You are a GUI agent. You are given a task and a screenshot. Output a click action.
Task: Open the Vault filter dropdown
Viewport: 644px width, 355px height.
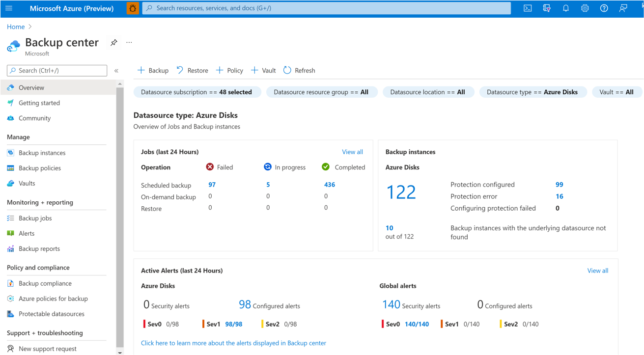(616, 92)
